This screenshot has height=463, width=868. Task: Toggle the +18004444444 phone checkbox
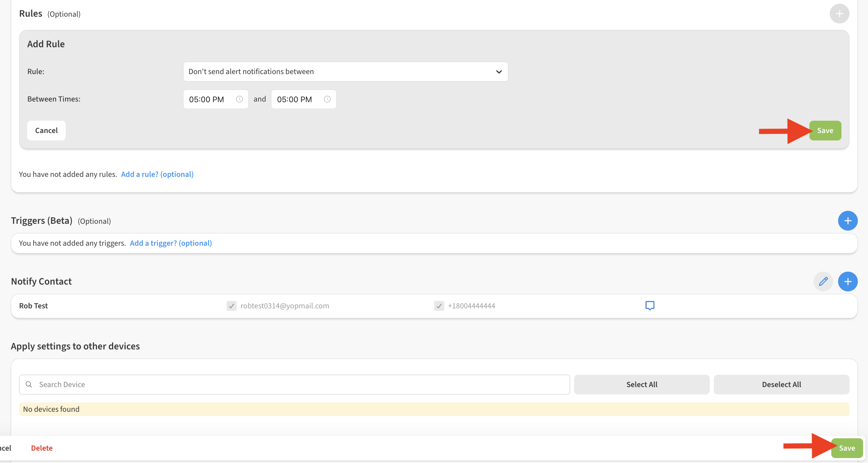439,306
